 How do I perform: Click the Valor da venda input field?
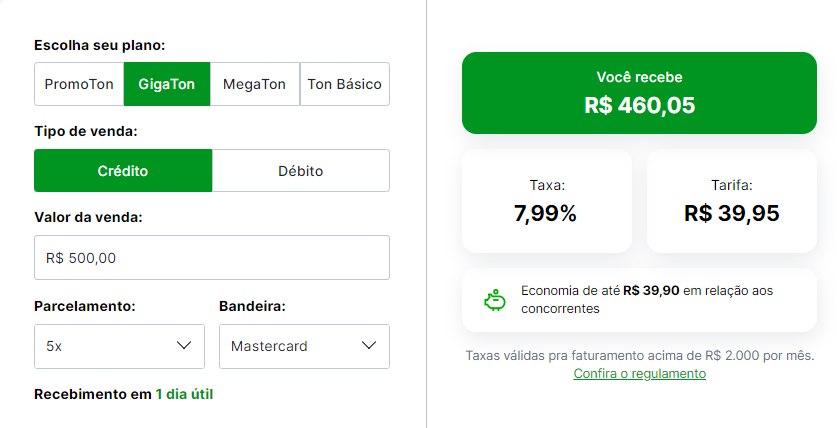[x=211, y=258]
